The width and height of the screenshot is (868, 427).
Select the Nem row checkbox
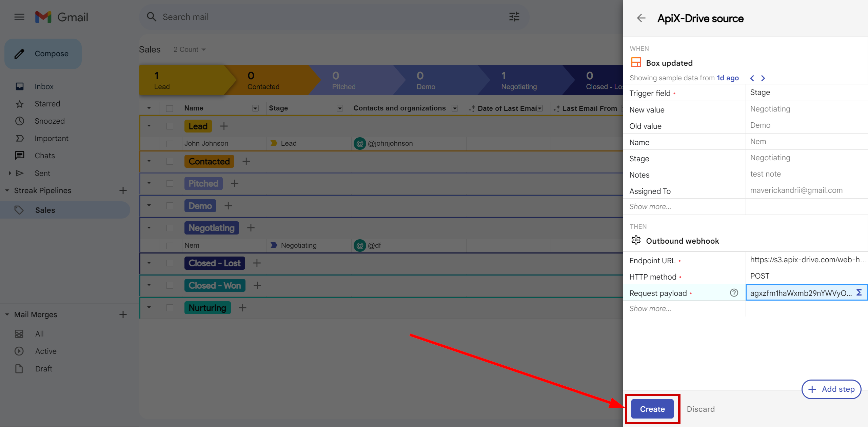170,246
